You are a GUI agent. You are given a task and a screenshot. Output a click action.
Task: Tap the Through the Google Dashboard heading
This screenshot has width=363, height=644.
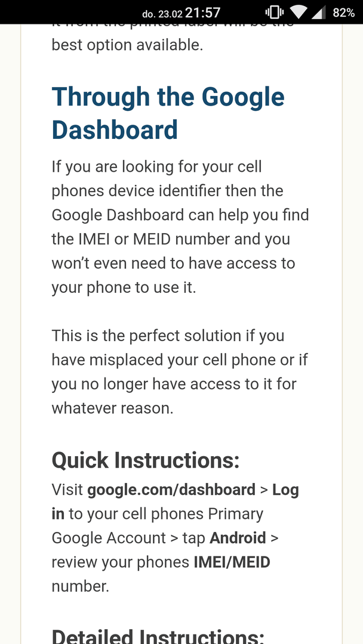click(x=168, y=113)
